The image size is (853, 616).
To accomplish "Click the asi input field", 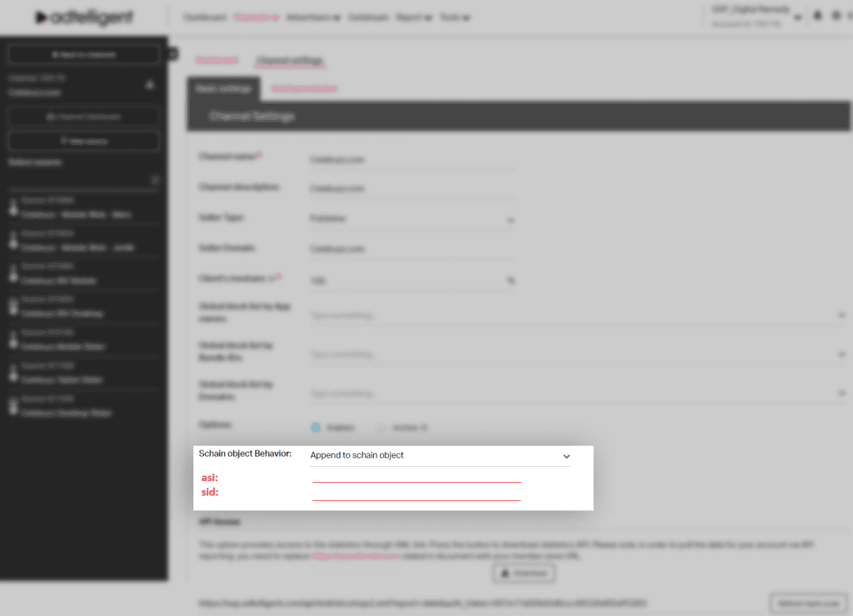I will click(x=417, y=476).
